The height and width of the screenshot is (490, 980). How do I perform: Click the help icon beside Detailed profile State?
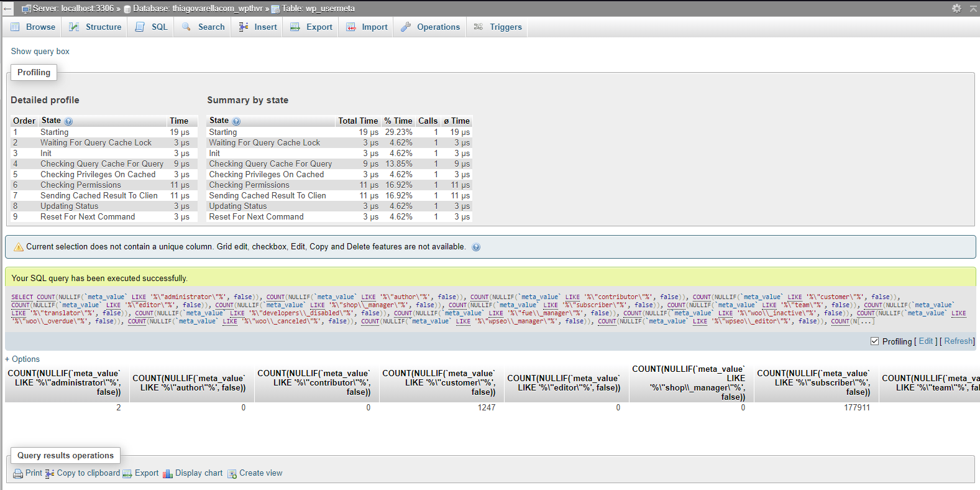coord(68,121)
